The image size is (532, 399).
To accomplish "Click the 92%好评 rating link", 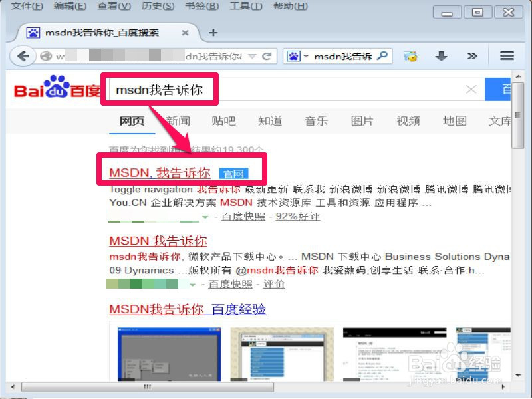I will [x=298, y=217].
